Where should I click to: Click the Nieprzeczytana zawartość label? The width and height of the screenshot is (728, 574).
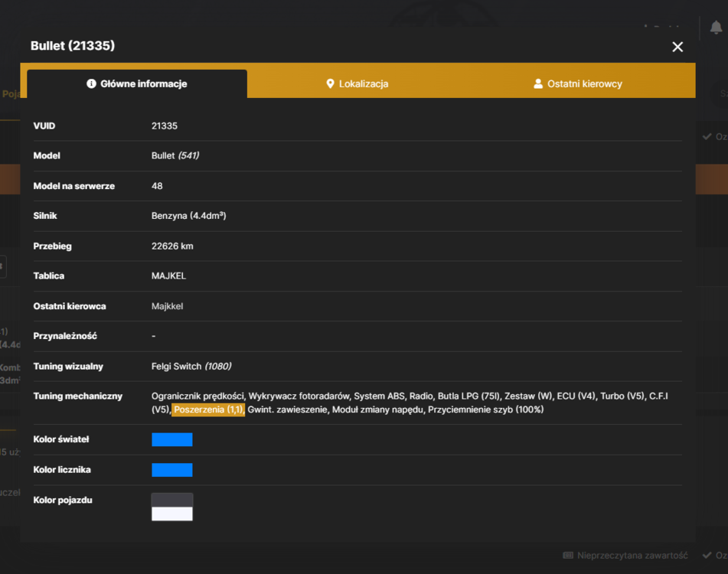[x=632, y=556]
